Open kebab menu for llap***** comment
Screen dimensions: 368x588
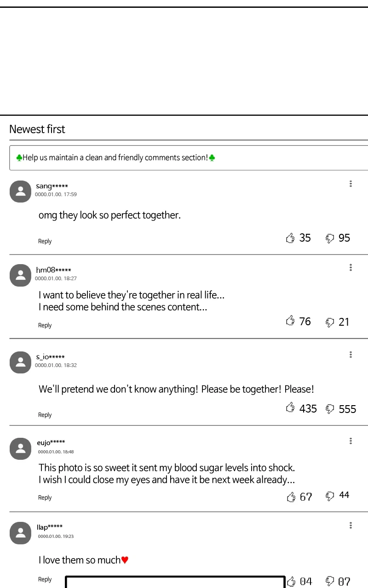(x=351, y=525)
